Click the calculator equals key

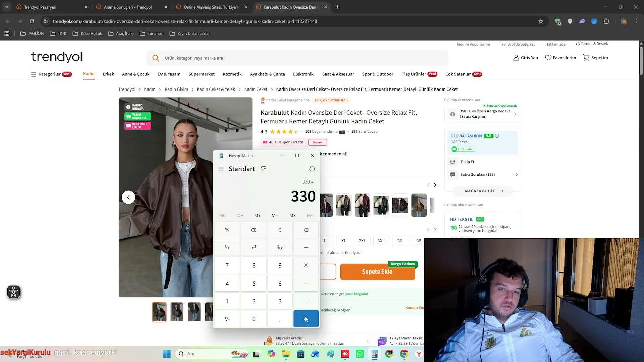[306, 319]
